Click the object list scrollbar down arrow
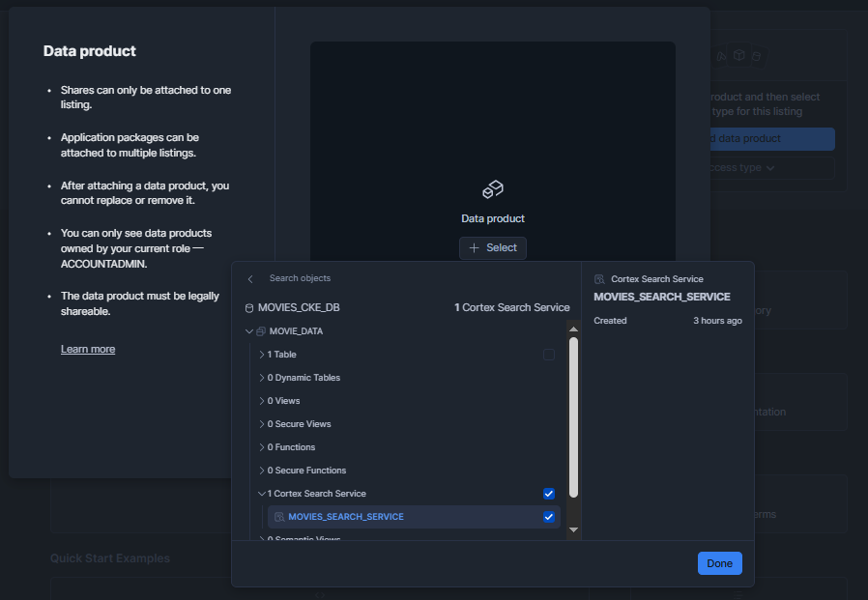868x600 pixels. (x=573, y=530)
